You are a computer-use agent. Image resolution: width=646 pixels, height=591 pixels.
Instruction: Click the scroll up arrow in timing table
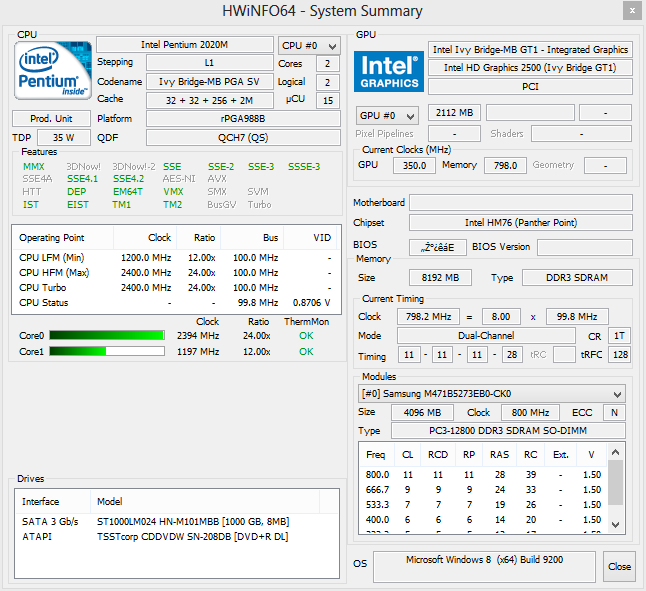[616, 452]
